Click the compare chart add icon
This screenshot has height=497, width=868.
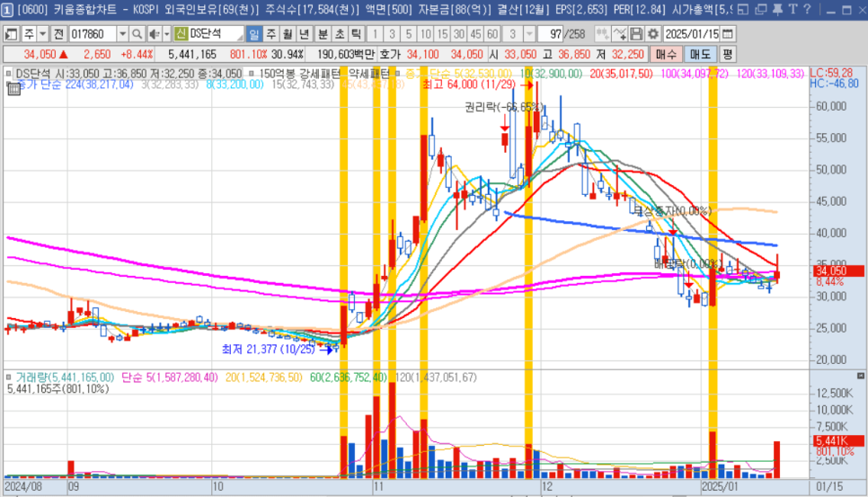pyautogui.click(x=602, y=34)
